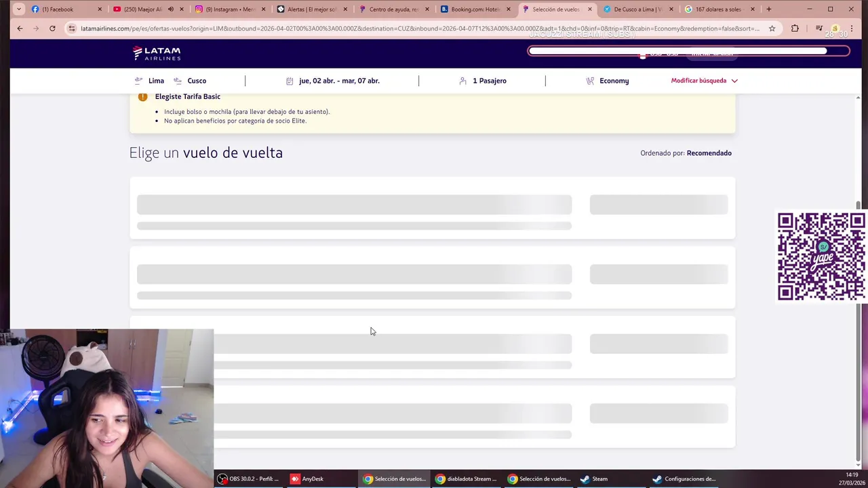Click the Tarifa Basic warning icon
Viewport: 868px width, 488px height.
click(142, 96)
